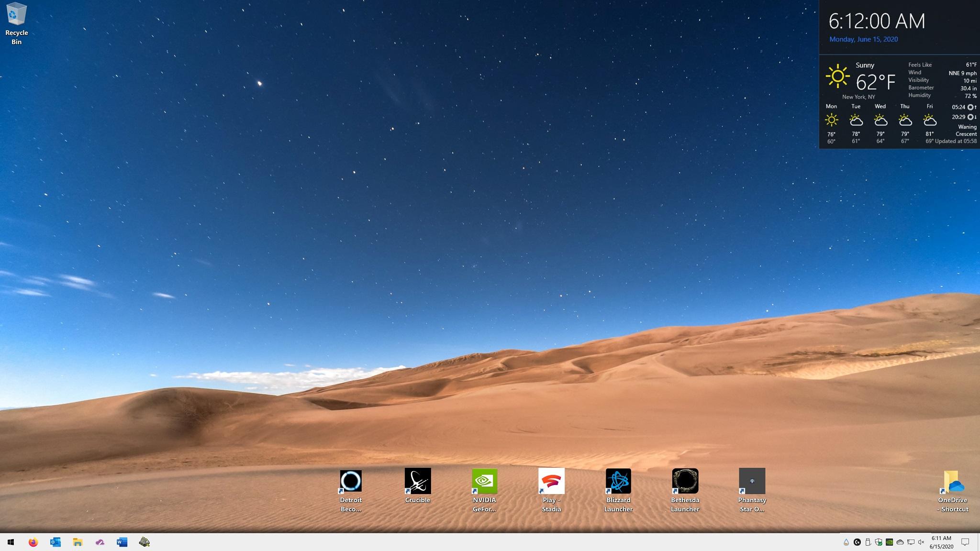
Task: Select the Blizzard Launcher desktop icon
Action: [x=618, y=481]
